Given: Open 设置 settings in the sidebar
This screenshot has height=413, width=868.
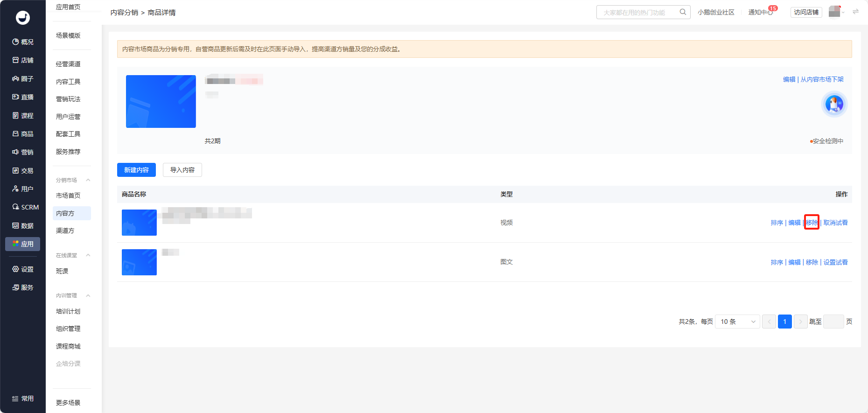Looking at the screenshot, I should click(23, 269).
